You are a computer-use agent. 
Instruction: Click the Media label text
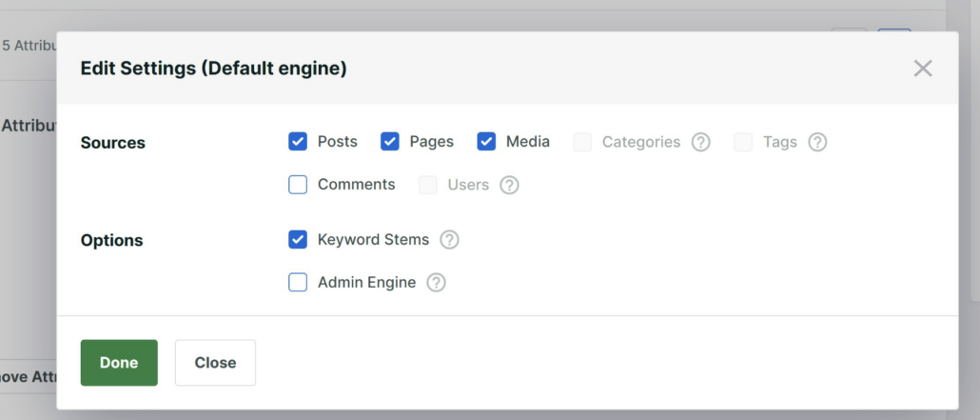528,142
